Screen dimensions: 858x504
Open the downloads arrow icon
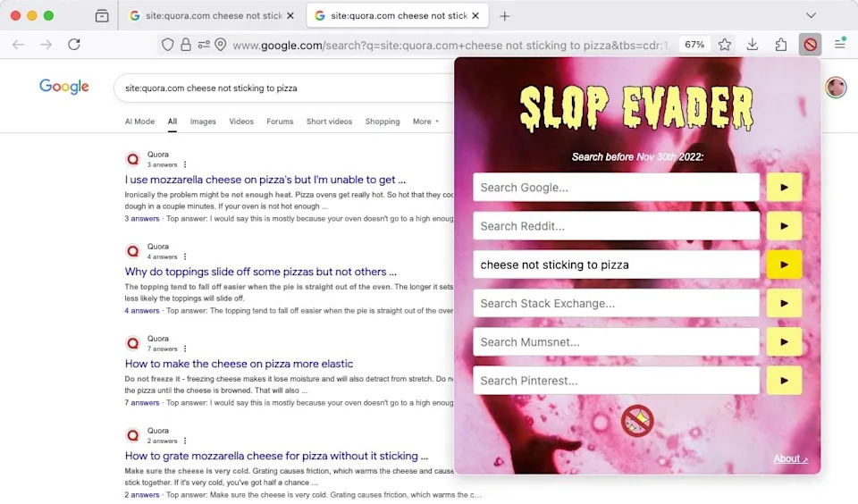pyautogui.click(x=753, y=45)
